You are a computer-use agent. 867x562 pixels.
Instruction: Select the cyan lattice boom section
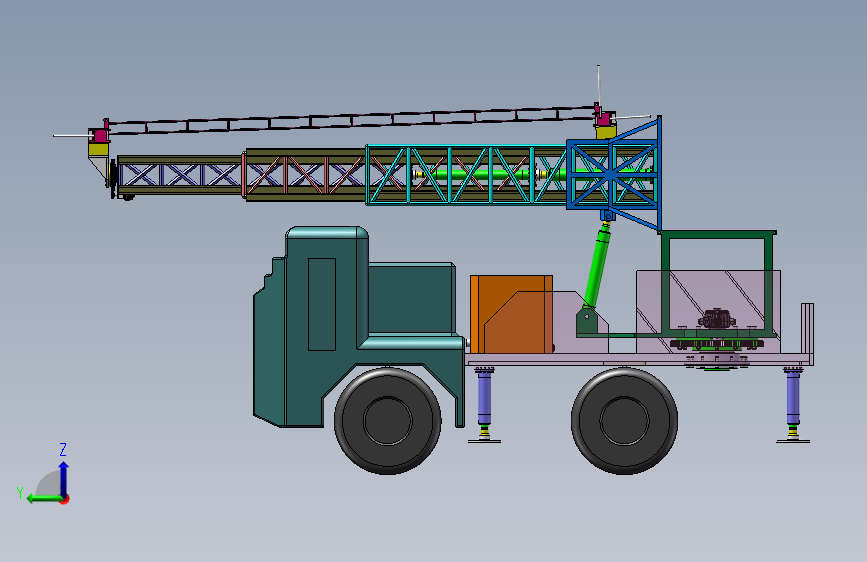pyautogui.click(x=466, y=175)
